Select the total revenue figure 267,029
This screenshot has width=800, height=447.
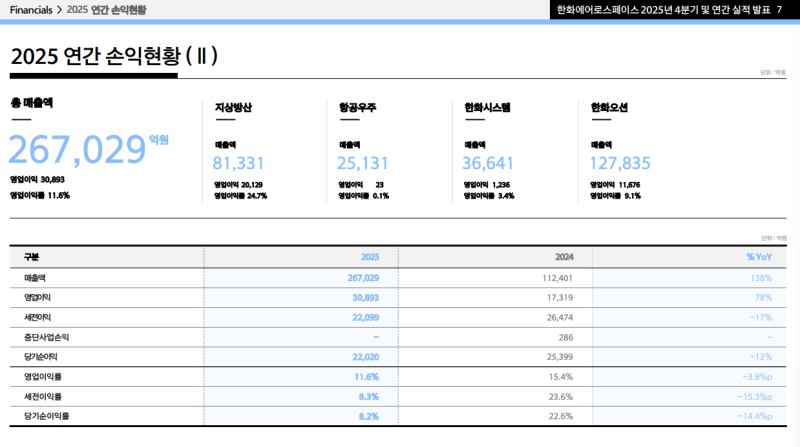[78, 149]
